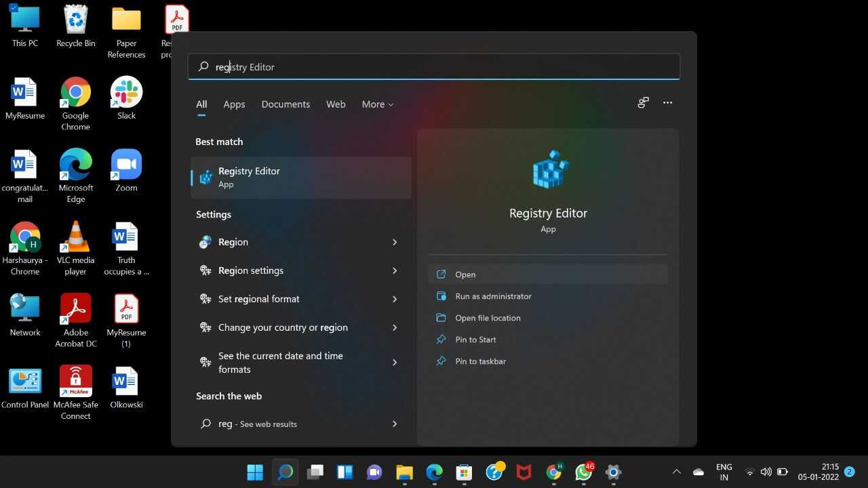Screen dimensions: 868x488
Task: Open Network desktop icon
Action: (25, 316)
